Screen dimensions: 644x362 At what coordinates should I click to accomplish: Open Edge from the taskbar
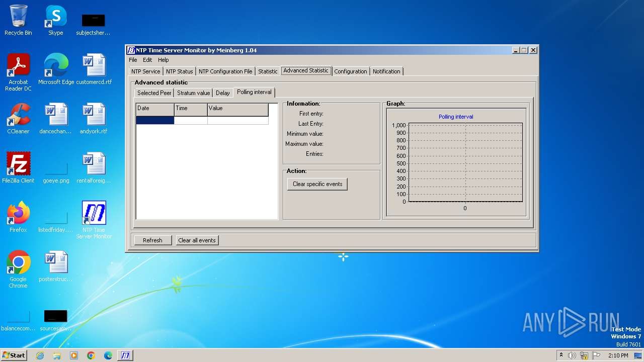coord(108,355)
